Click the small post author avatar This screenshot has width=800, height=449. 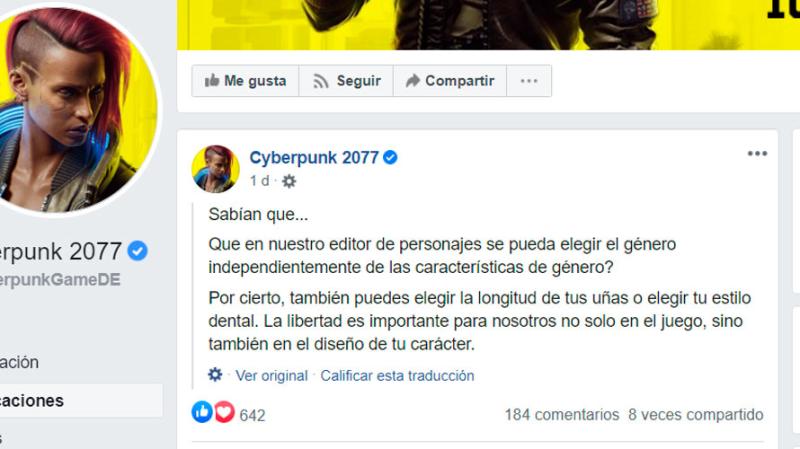click(x=215, y=169)
